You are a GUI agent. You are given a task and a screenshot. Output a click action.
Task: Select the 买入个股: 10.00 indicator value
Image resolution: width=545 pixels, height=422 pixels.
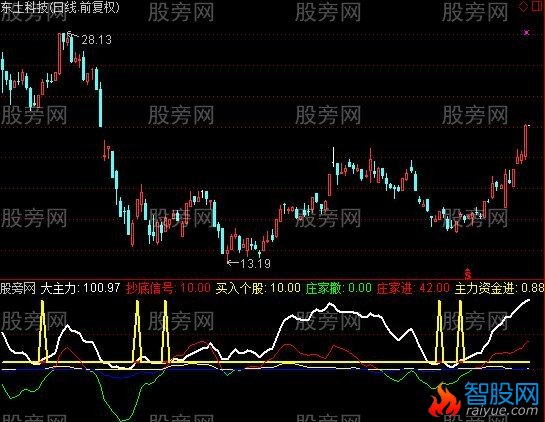point(258,288)
